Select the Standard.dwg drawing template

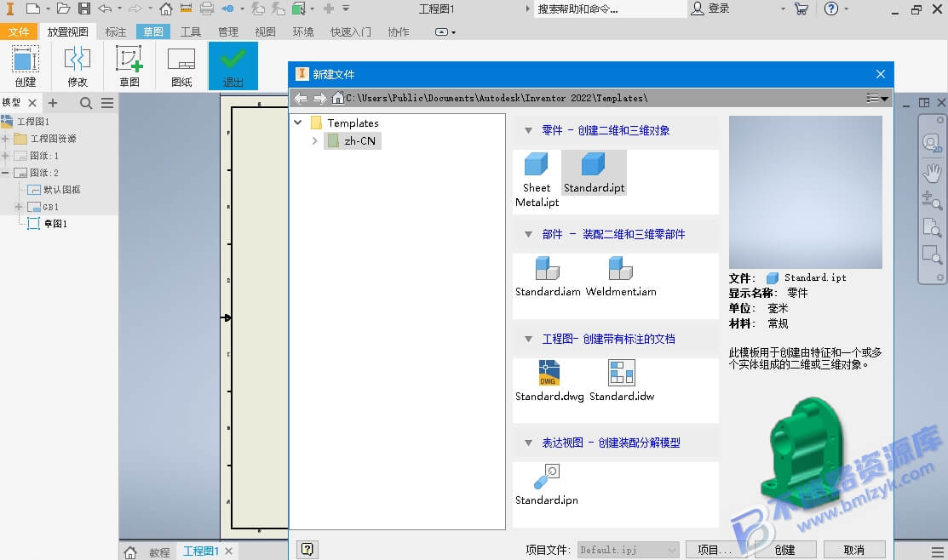point(549,380)
